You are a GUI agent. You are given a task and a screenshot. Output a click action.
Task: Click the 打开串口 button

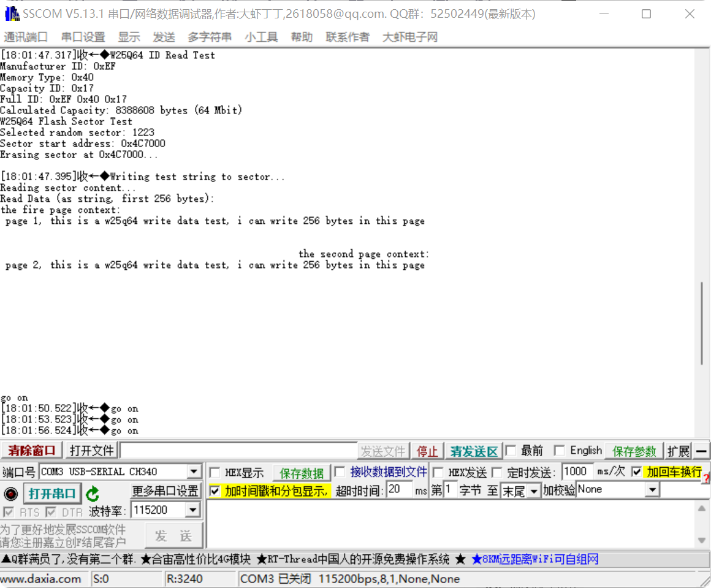(x=53, y=492)
